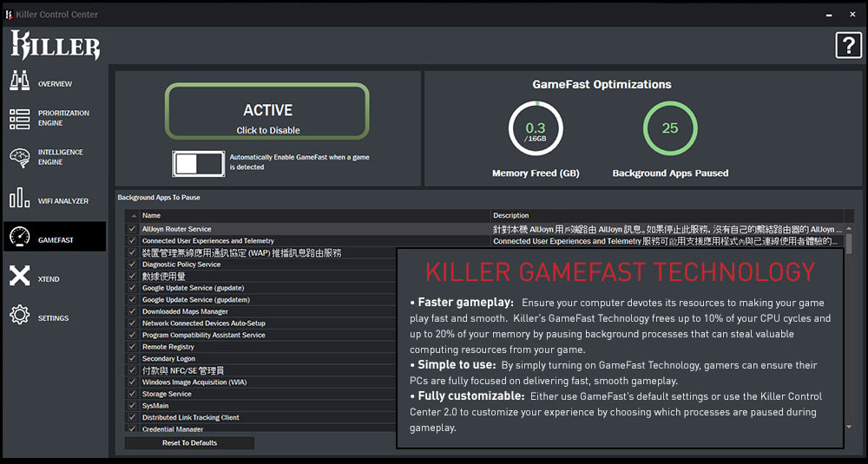Sort list by Description column header

pos(667,216)
